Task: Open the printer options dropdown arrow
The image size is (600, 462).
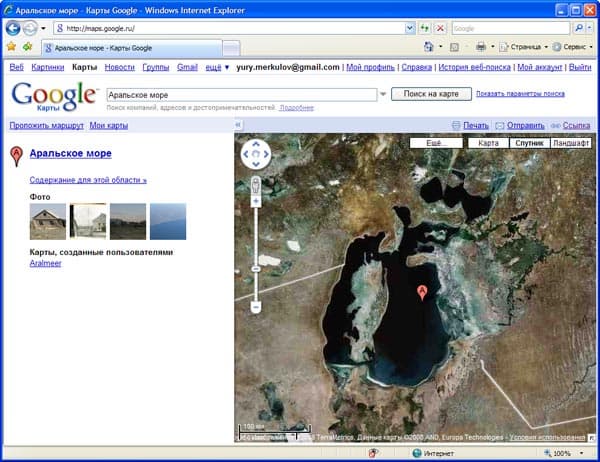Action: (x=492, y=47)
